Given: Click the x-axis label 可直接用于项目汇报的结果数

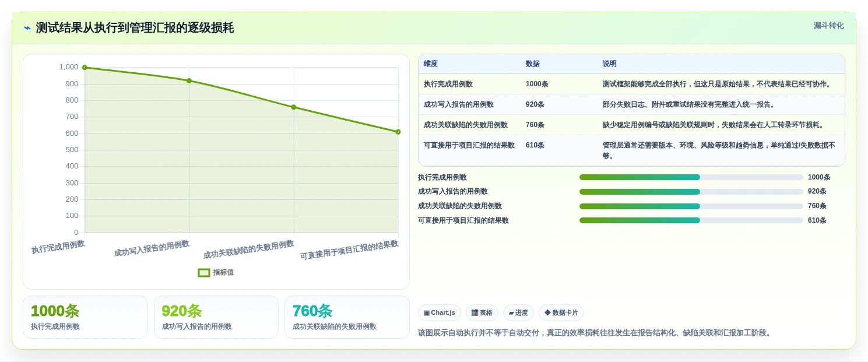Looking at the screenshot, I should 349,250.
